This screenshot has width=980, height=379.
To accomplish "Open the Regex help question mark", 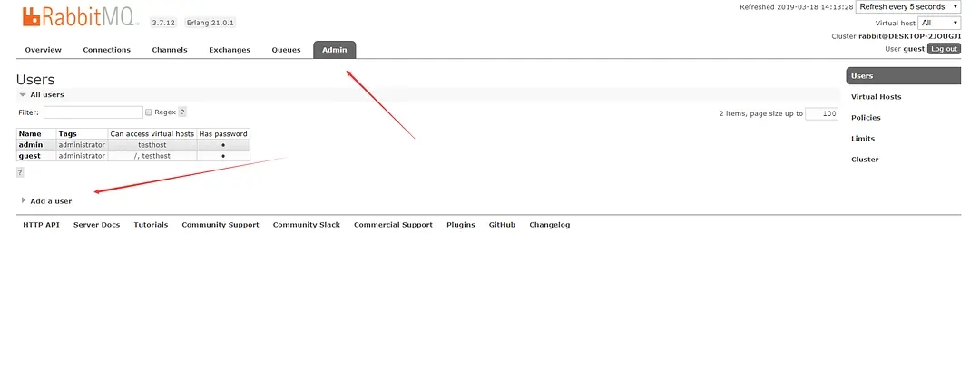I will click(x=182, y=112).
